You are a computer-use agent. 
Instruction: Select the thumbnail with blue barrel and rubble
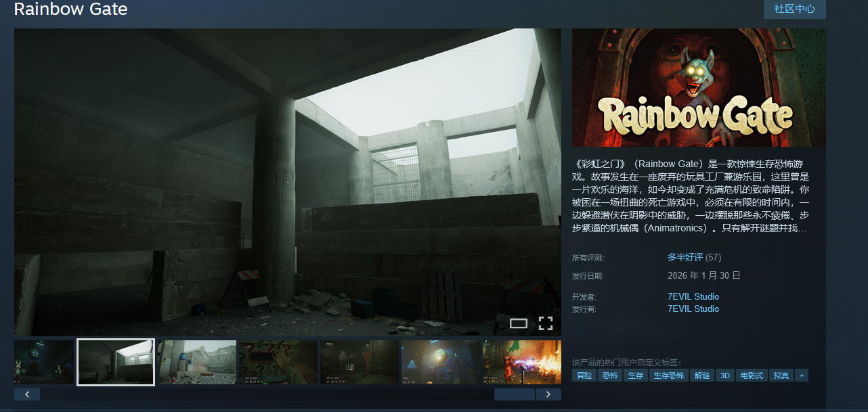click(x=197, y=362)
